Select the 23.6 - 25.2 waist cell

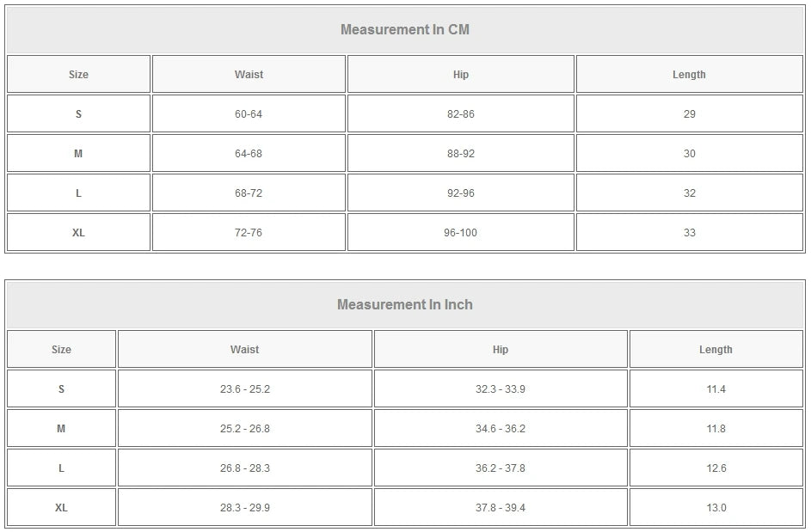coord(245,389)
